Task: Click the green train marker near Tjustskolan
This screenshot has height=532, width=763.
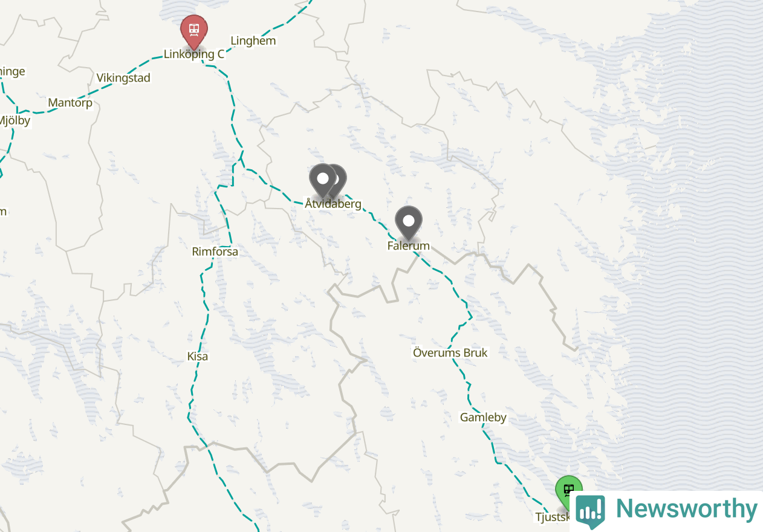Action: pos(568,491)
